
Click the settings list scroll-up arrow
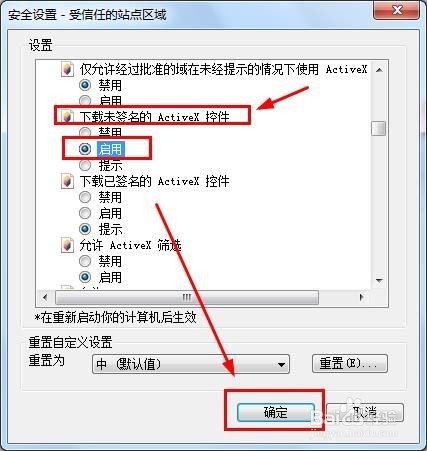pyautogui.click(x=379, y=70)
